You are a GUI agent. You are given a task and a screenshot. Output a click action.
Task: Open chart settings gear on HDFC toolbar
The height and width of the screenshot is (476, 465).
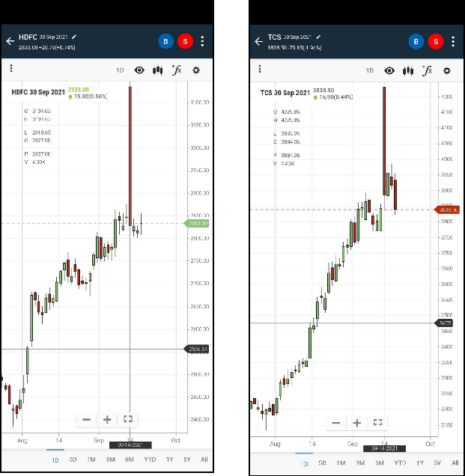(196, 70)
